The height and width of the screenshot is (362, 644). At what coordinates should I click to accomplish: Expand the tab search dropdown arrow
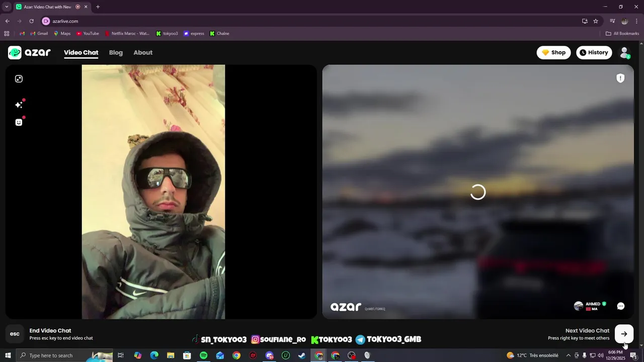point(7,7)
